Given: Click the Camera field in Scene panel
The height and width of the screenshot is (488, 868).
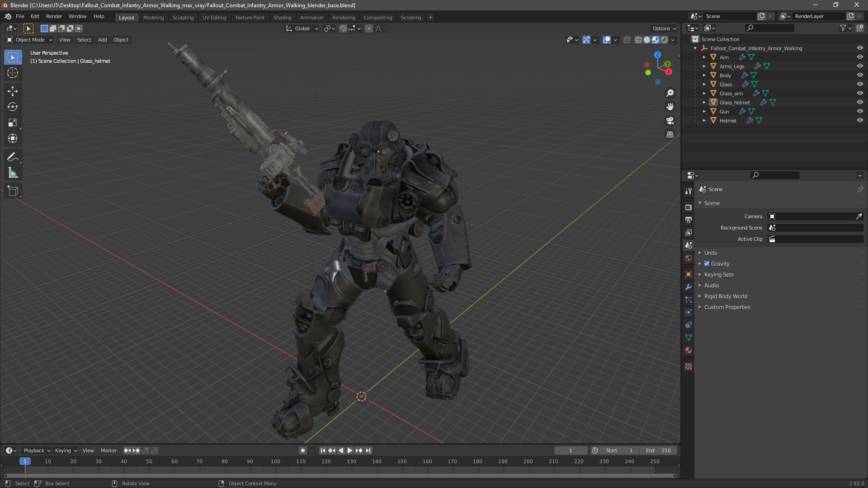Looking at the screenshot, I should [x=815, y=216].
